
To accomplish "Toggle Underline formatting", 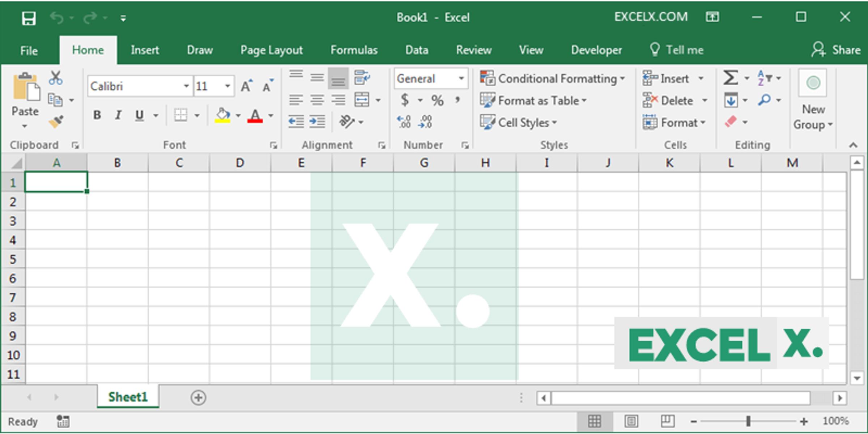I will tap(139, 115).
